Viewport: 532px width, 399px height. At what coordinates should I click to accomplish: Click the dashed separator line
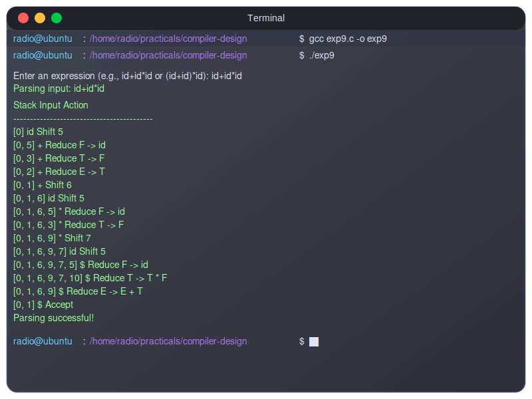click(x=83, y=118)
